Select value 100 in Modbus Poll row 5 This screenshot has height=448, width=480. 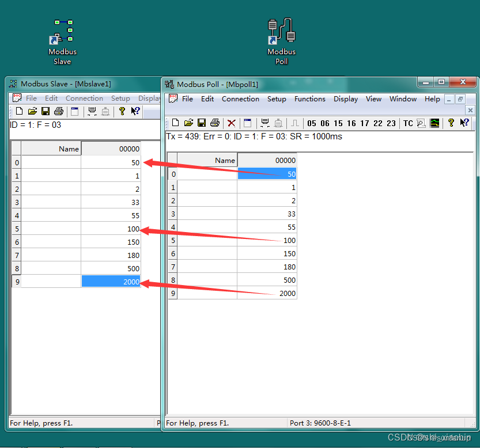[267, 240]
